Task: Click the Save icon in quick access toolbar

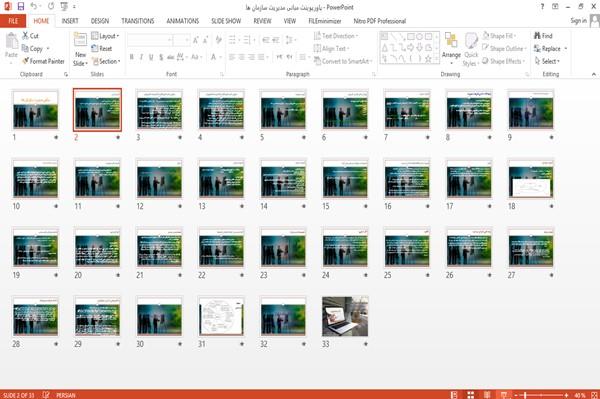Action: tap(21, 6)
